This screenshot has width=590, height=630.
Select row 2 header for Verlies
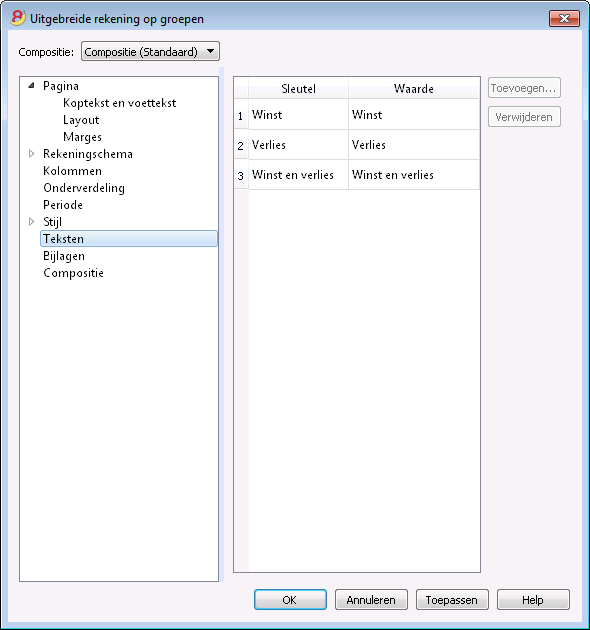tap(240, 145)
